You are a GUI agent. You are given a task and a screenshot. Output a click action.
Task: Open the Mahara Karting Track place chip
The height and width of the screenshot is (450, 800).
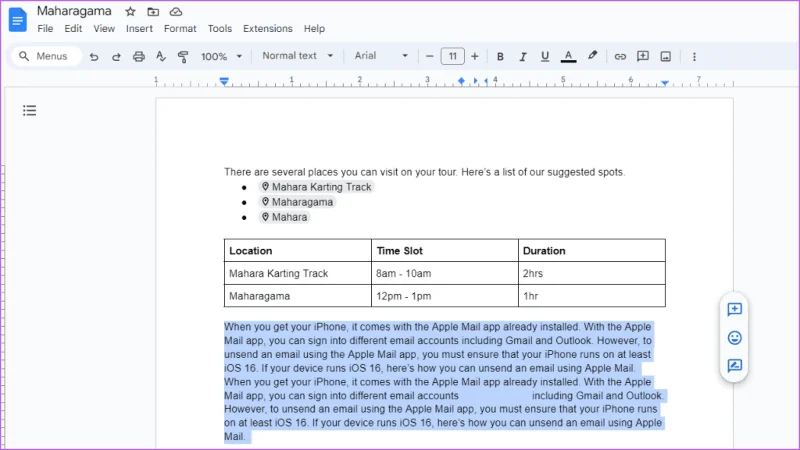click(316, 187)
